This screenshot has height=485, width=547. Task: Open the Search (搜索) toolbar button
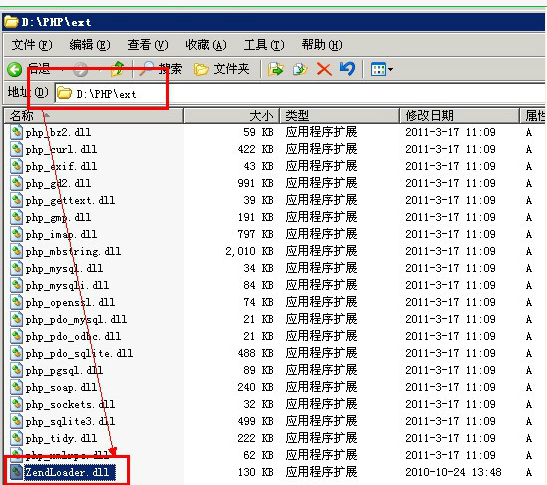(160, 69)
